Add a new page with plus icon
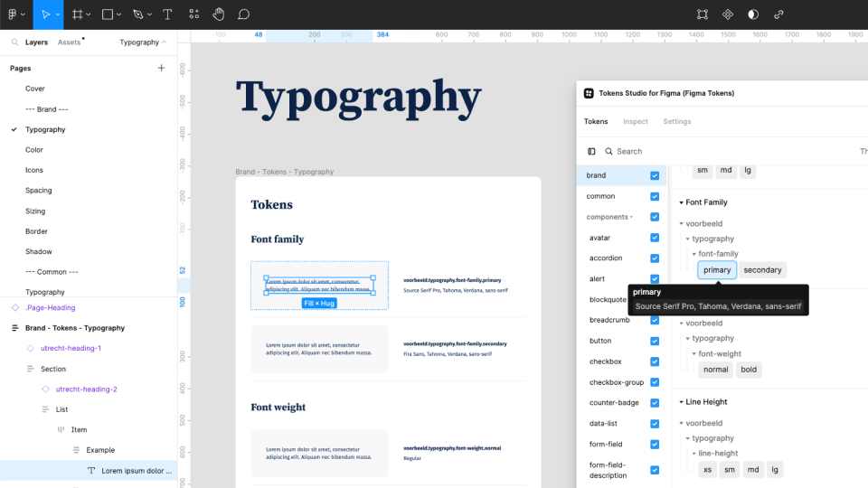Viewport: 868px width, 488px height. [161, 68]
